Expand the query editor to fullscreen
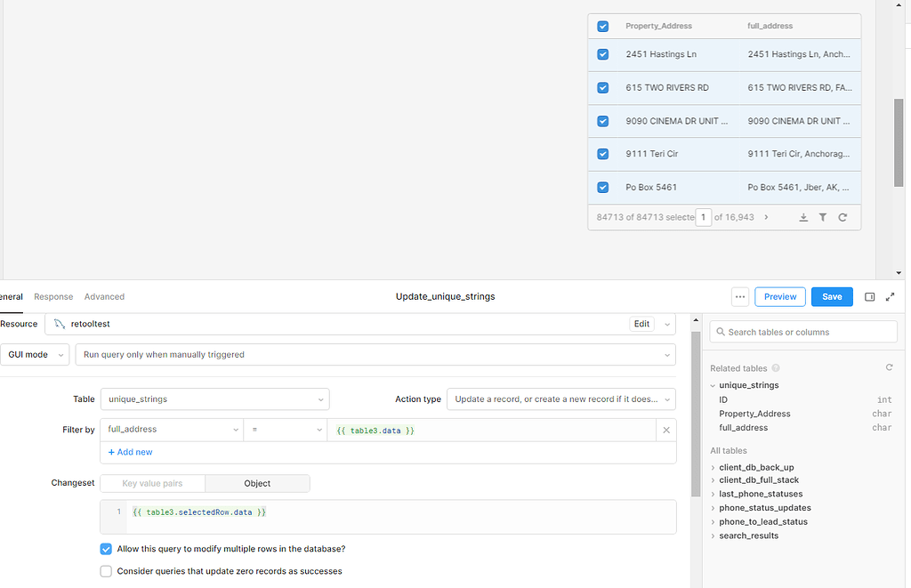The image size is (911, 588). (891, 296)
